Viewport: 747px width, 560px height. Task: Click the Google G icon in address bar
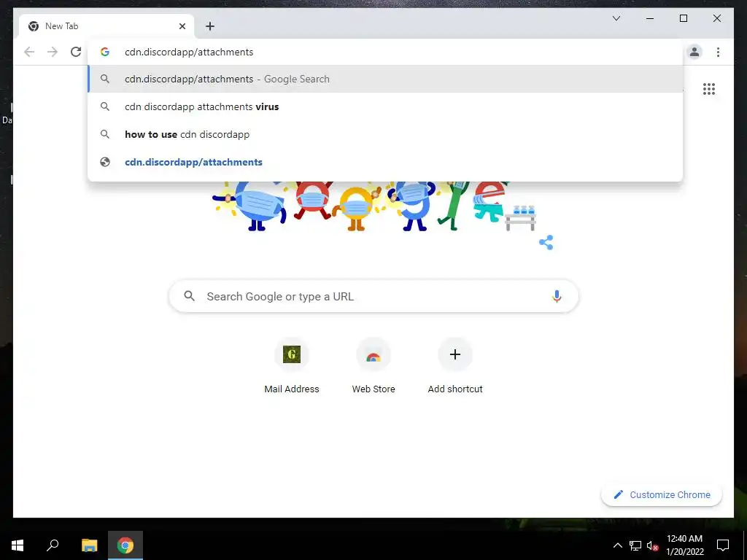(x=105, y=52)
